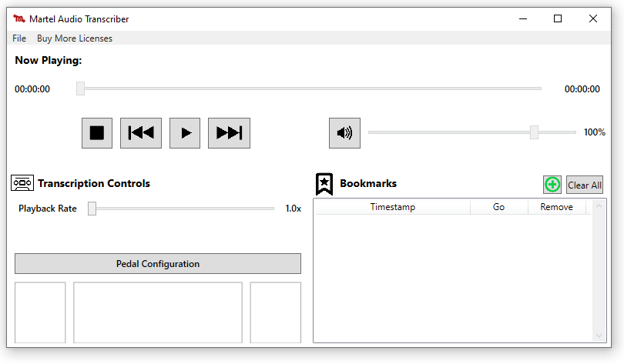Open the Pedal Configuration button
The height and width of the screenshot is (364, 624).
[x=158, y=263]
